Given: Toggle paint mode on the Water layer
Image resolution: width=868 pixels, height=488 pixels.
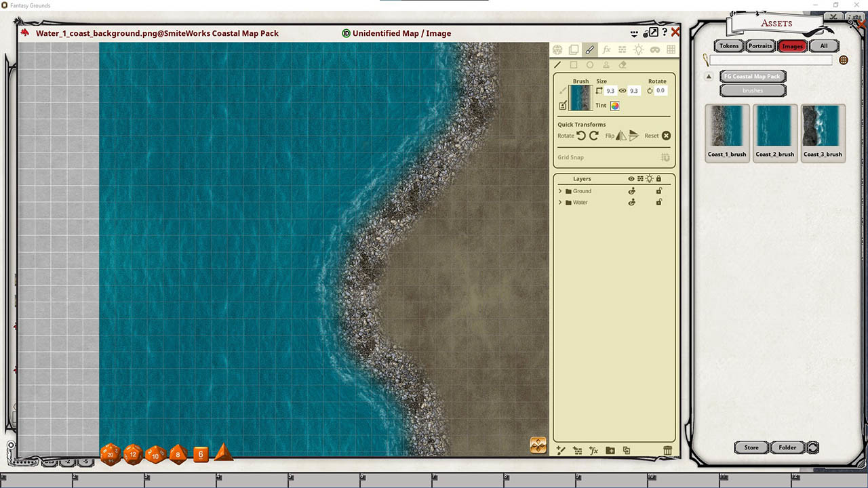Looking at the screenshot, I should (x=631, y=202).
